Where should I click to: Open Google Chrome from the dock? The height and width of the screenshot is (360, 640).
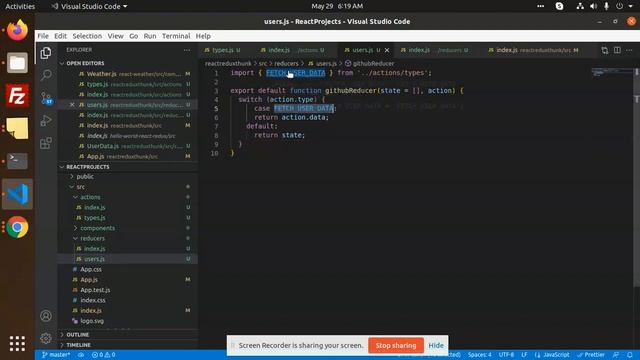click(17, 227)
